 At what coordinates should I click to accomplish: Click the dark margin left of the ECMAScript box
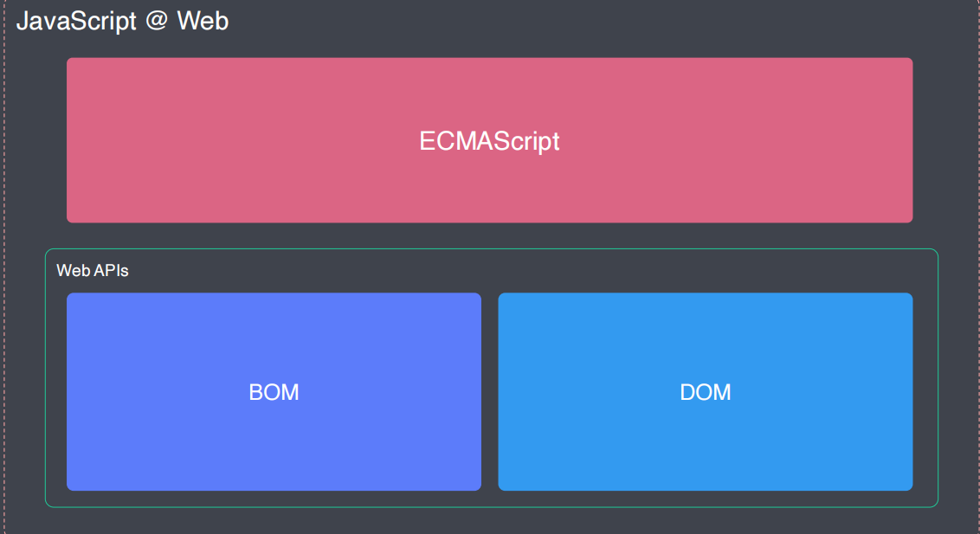coord(36,140)
